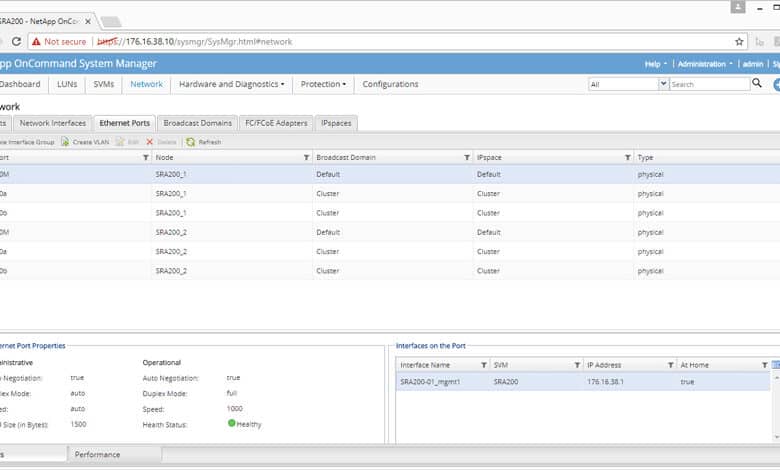Switch to the Broadcast Domains tab
This screenshot has width=780, height=470.
[197, 123]
